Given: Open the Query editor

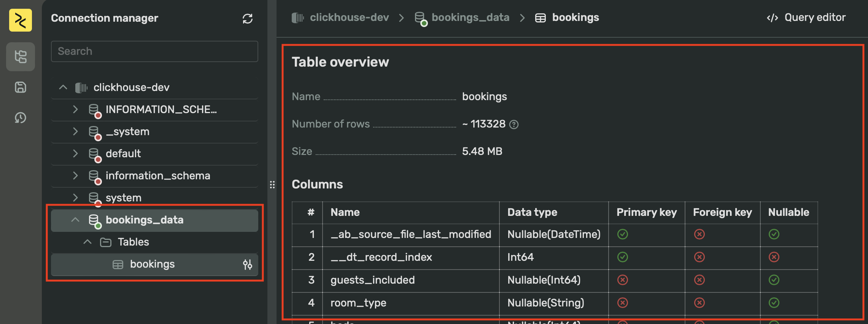Looking at the screenshot, I should coord(806,18).
